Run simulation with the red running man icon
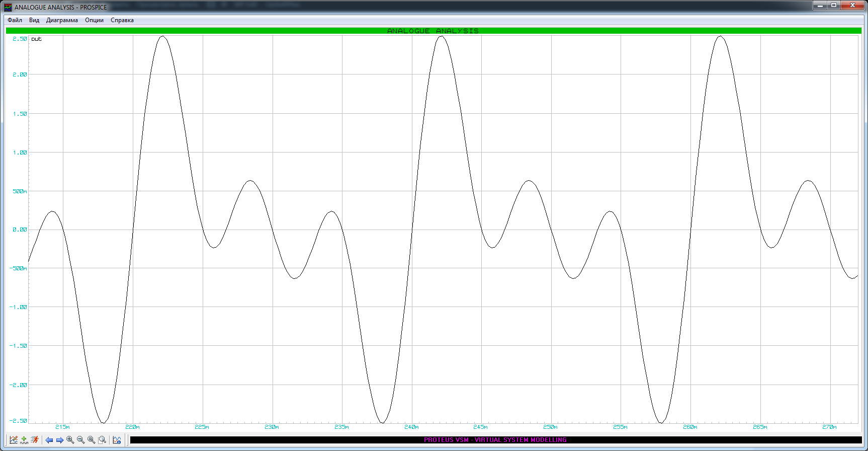The image size is (868, 451). pos(35,440)
